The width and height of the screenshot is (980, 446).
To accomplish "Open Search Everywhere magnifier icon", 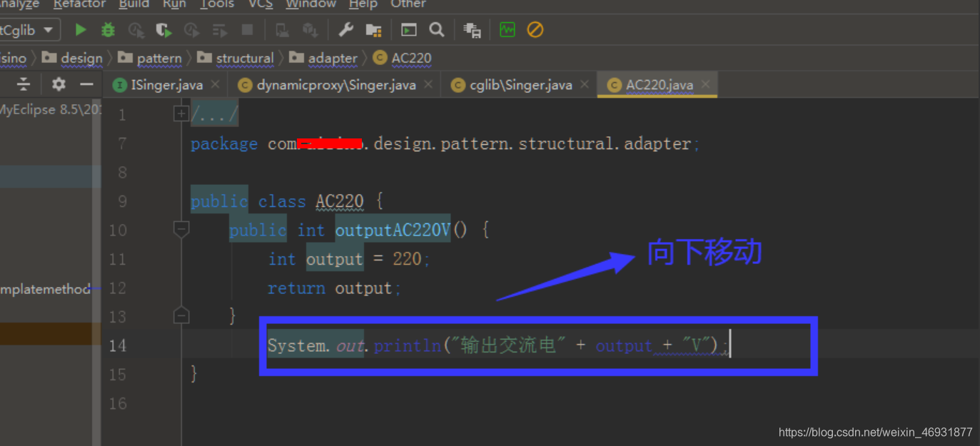I will pyautogui.click(x=437, y=30).
